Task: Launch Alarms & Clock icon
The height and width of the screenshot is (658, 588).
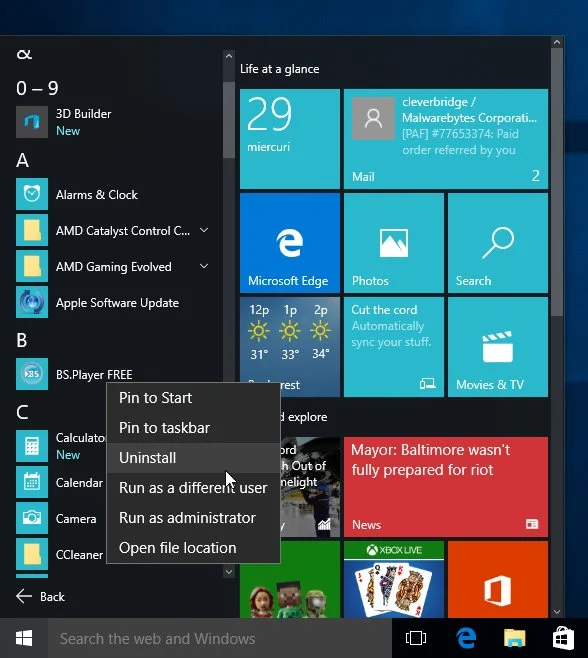Action: 32,194
